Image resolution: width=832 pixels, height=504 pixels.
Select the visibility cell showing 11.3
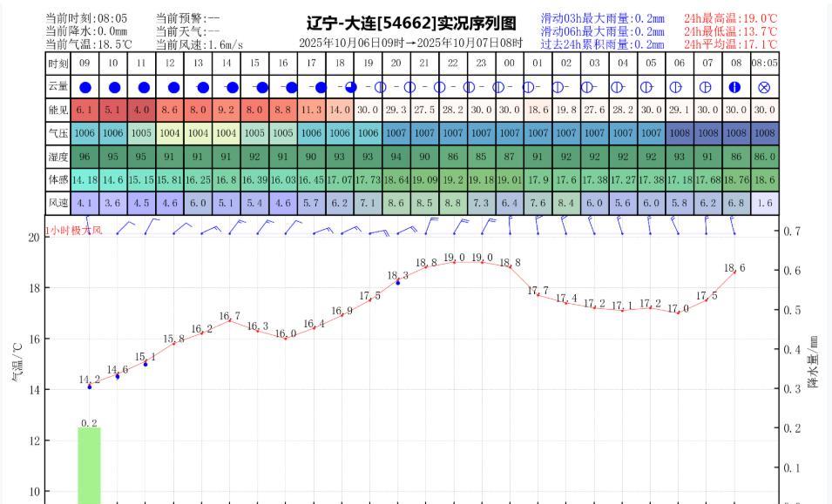pyautogui.click(x=312, y=111)
